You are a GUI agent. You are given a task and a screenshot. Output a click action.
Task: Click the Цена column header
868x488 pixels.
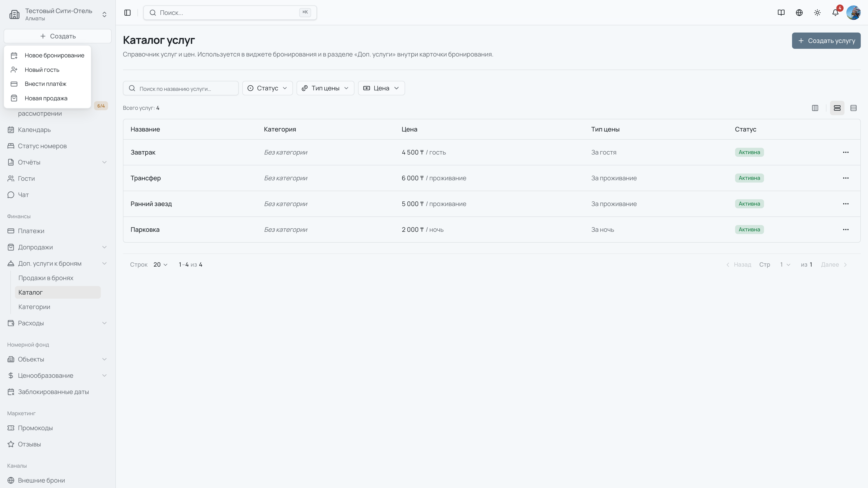click(x=409, y=130)
